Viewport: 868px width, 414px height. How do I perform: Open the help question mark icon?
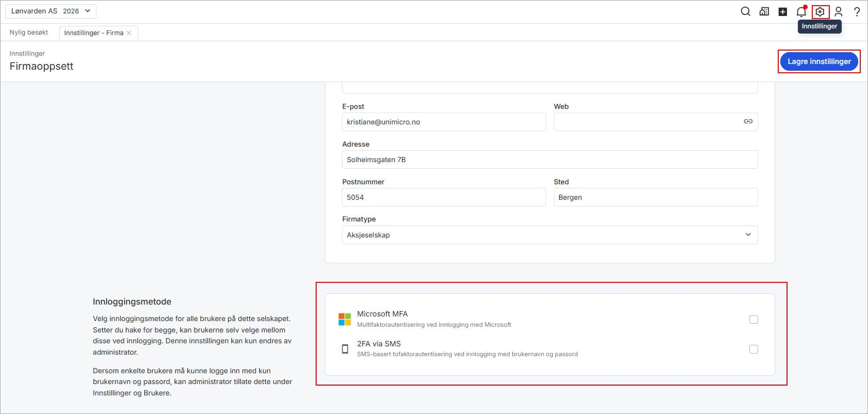(x=857, y=11)
